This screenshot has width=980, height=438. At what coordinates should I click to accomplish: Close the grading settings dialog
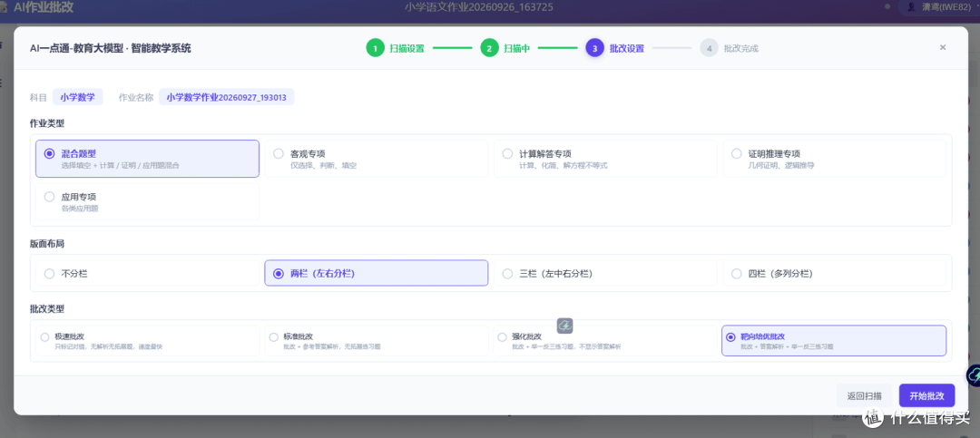tap(943, 47)
